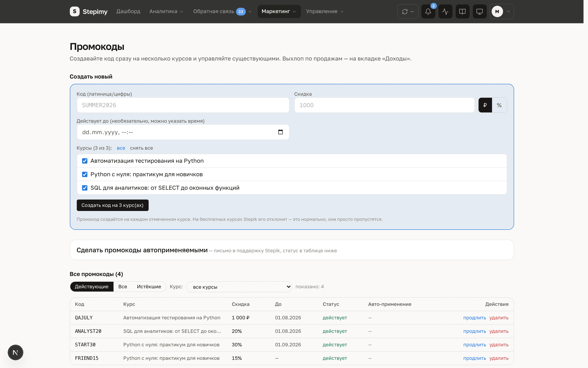Switch discount type to percent
The image size is (588, 368).
tap(499, 105)
